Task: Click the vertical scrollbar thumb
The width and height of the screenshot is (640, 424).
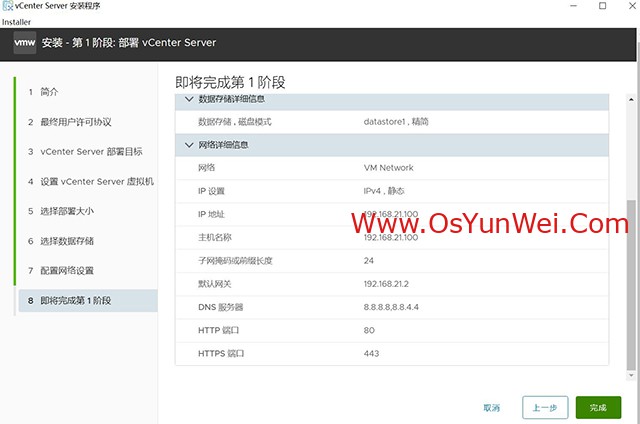Action: coord(631,284)
